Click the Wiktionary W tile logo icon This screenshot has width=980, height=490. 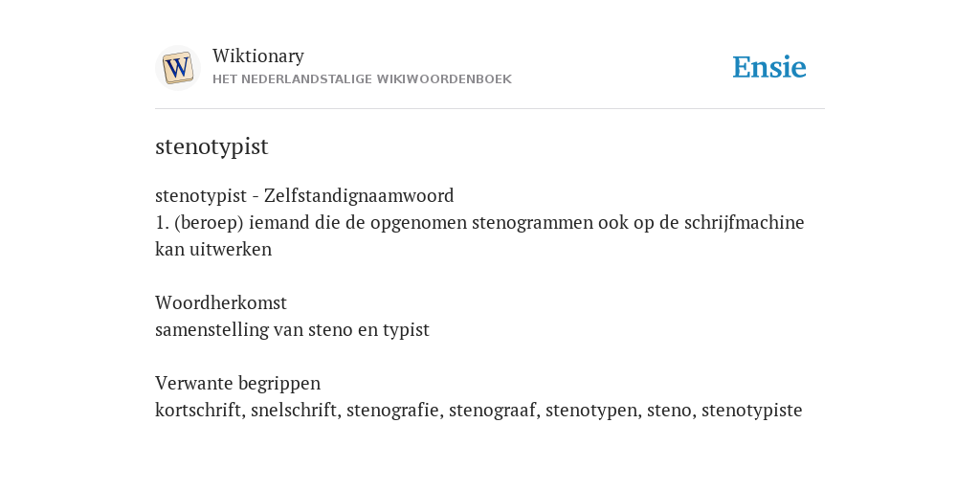177,68
